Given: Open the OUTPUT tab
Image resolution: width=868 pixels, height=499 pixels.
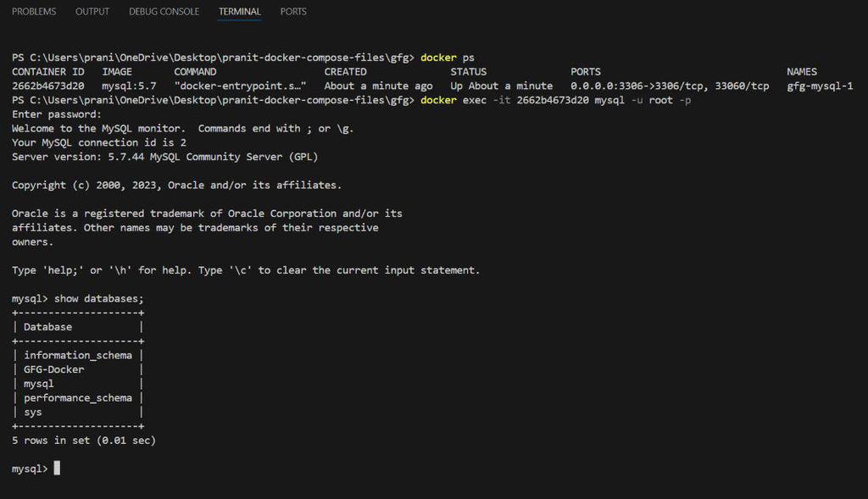Looking at the screenshot, I should (x=92, y=12).
